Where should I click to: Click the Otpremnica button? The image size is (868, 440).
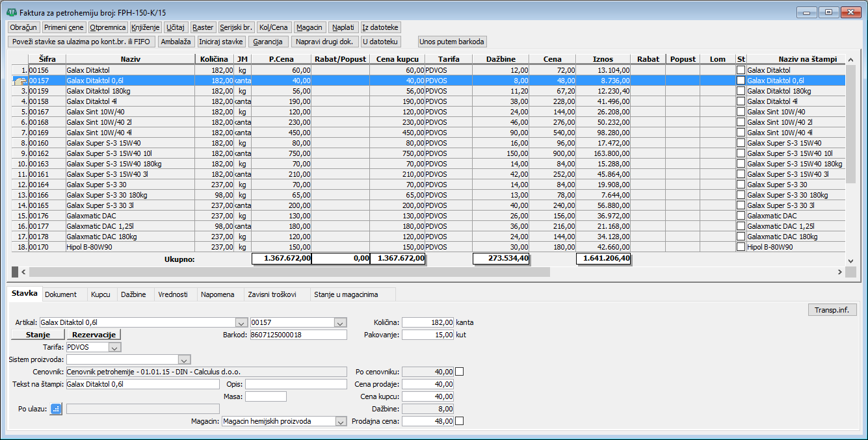[x=108, y=27]
